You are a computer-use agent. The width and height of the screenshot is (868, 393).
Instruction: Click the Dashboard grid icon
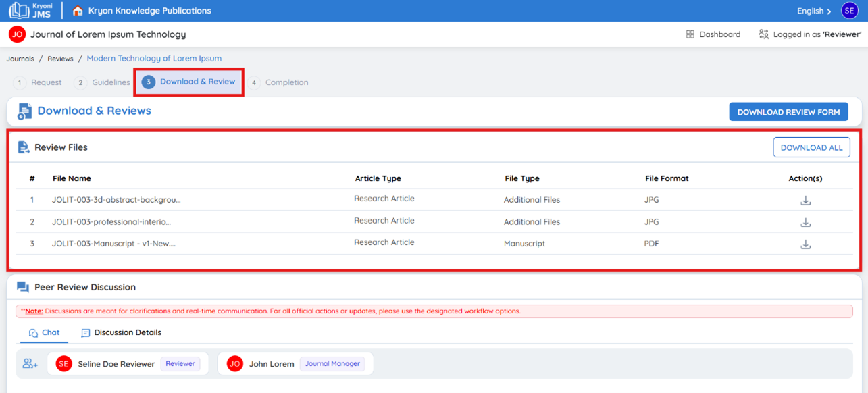(690, 34)
